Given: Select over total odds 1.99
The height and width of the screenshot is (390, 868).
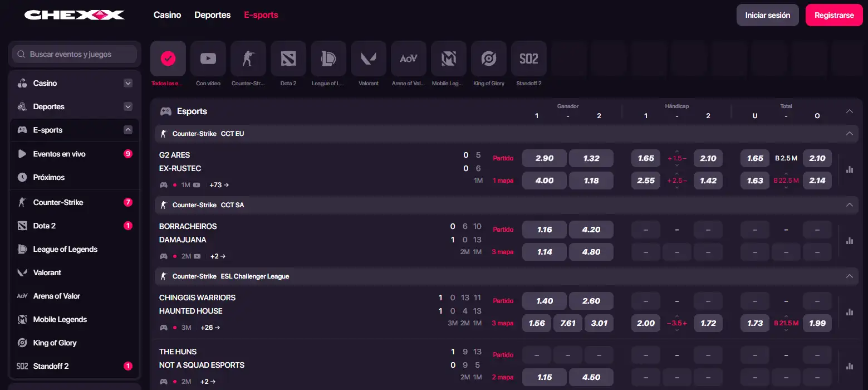Looking at the screenshot, I should coord(817,323).
